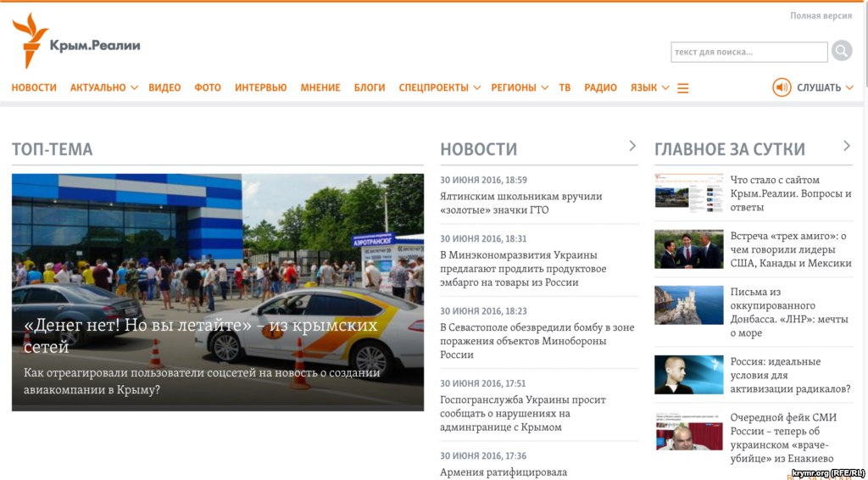Viewport: 868px width, 480px height.
Task: Open article Что стало с сайтом Крым.Реалии
Action: point(791,193)
